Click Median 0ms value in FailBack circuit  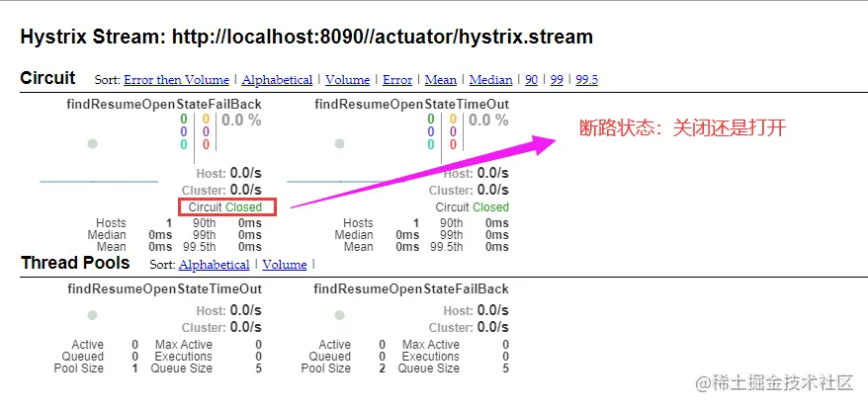160,235
